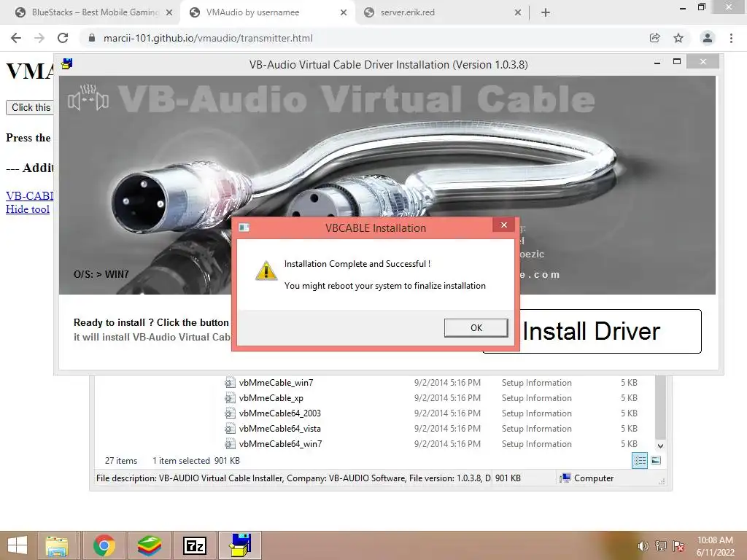Click the Computer entry in the status bar
The width and height of the screenshot is (747, 560).
click(587, 478)
